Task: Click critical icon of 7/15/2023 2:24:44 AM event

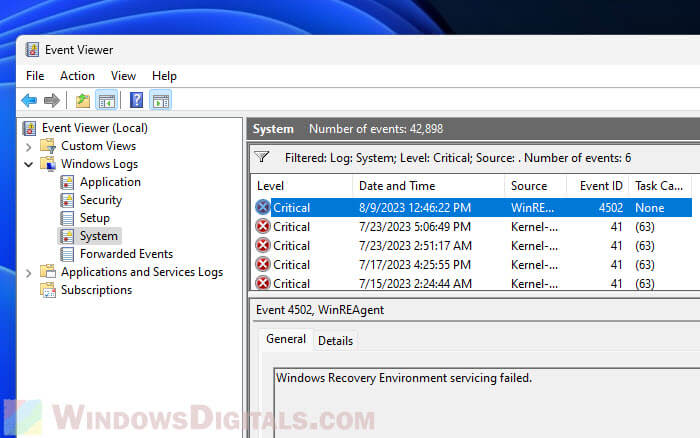Action: pos(262,283)
